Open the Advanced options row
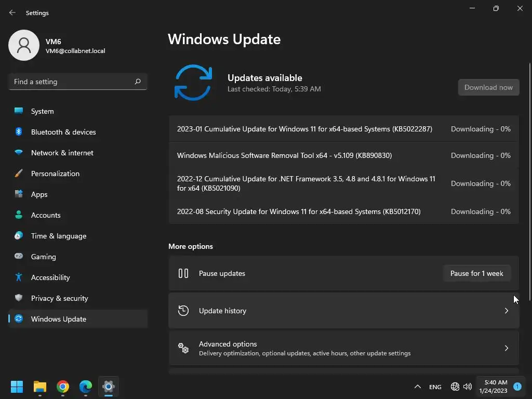Image resolution: width=532 pixels, height=399 pixels. [344, 348]
